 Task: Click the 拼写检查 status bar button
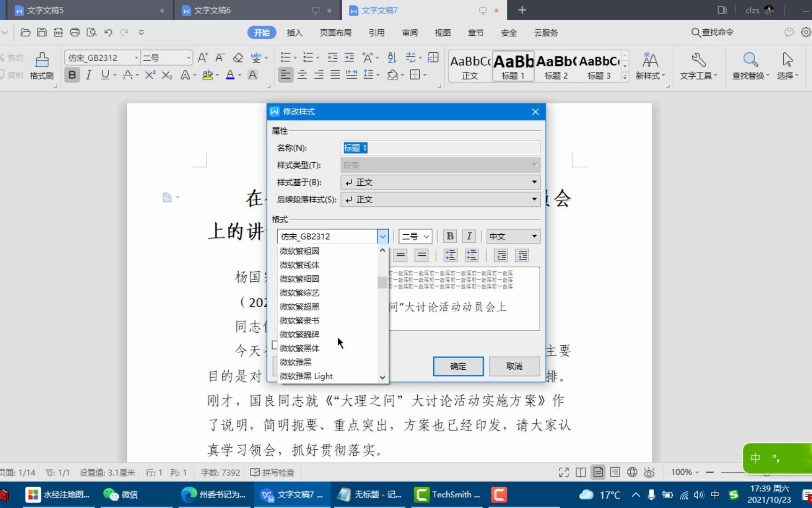tap(272, 472)
